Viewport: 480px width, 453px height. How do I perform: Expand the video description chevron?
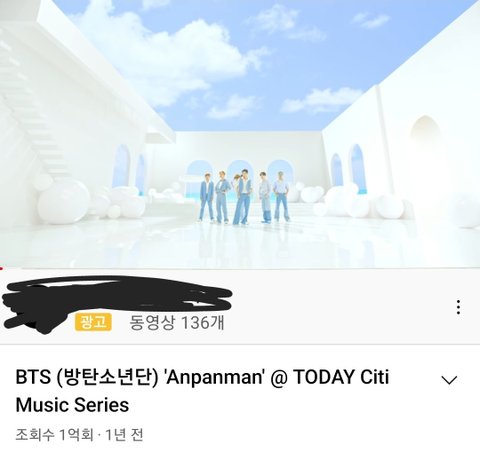449,380
